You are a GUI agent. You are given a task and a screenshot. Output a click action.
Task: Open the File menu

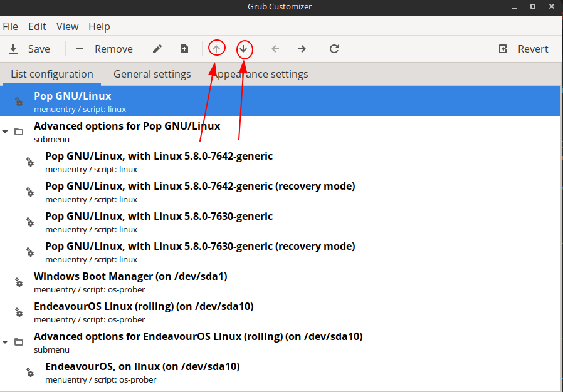10,26
